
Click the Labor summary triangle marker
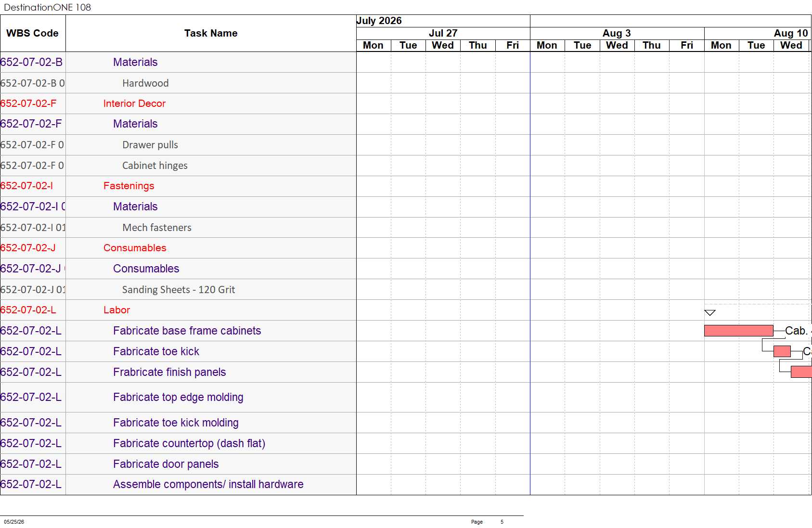709,313
